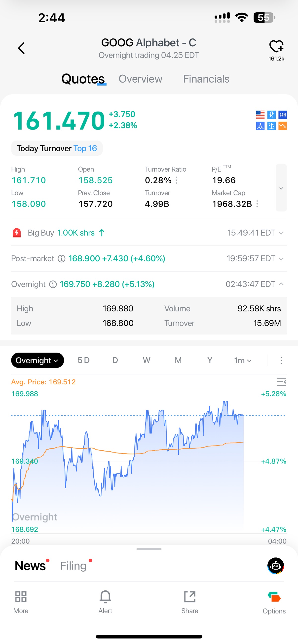Collapse the Overnight details row
This screenshot has width=298, height=644.
[x=281, y=284]
